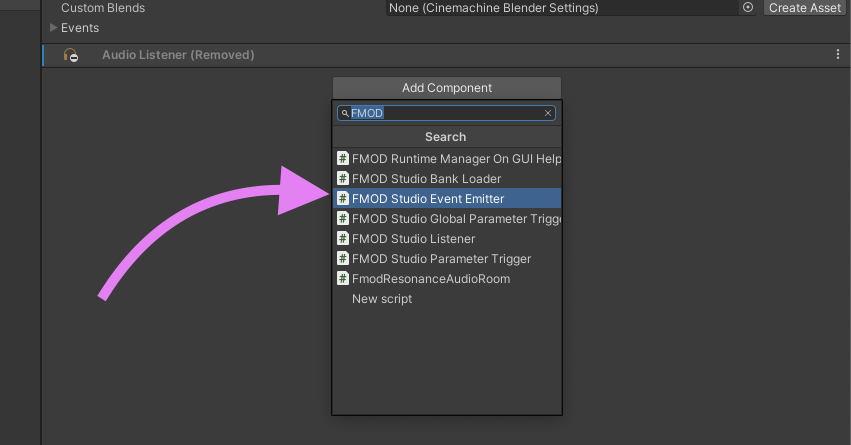Viewport: 851px width, 445px height.
Task: Choose the New script option
Action: click(x=382, y=299)
